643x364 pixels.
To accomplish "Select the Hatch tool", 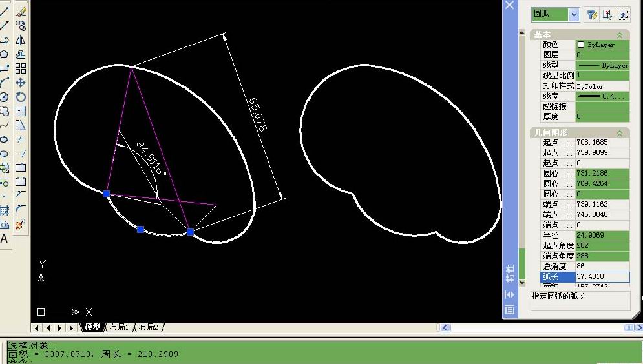I will 4,210.
